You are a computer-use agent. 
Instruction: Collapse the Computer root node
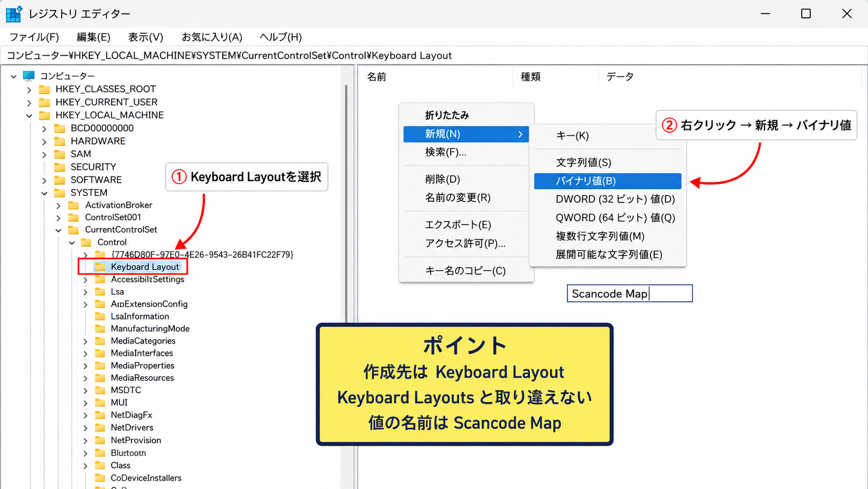14,76
